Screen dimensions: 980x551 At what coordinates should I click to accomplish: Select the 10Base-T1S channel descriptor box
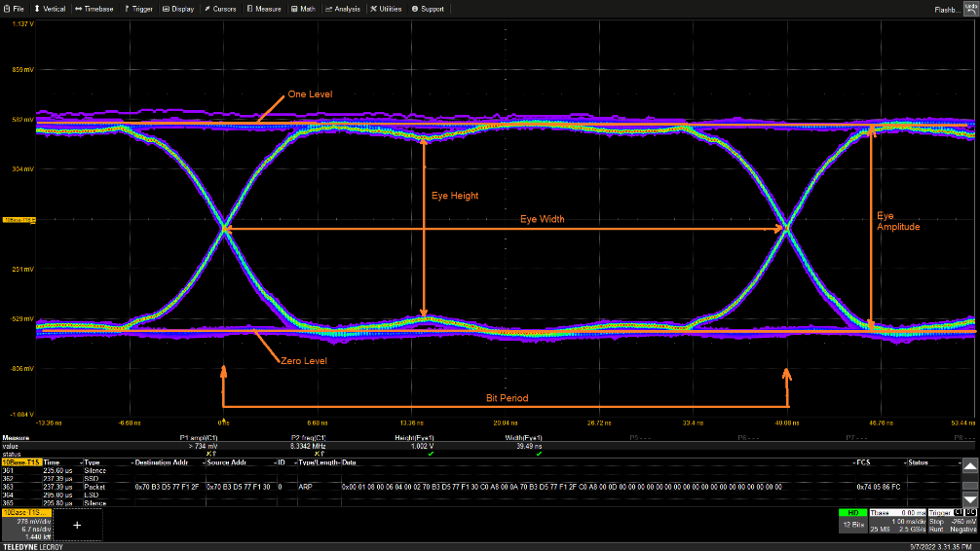pyautogui.click(x=26, y=524)
